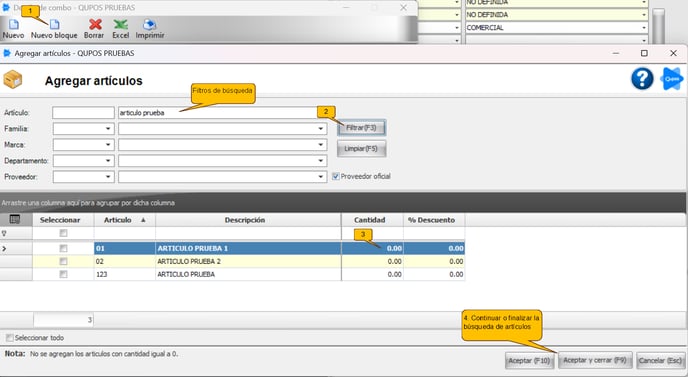Click the Limpiar (F5) button

point(362,149)
